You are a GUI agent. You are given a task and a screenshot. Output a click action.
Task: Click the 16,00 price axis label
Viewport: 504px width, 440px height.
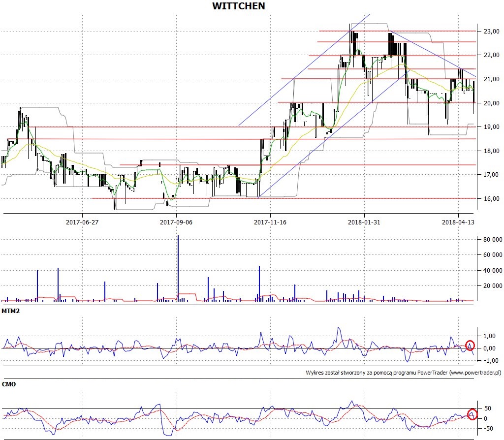click(492, 198)
